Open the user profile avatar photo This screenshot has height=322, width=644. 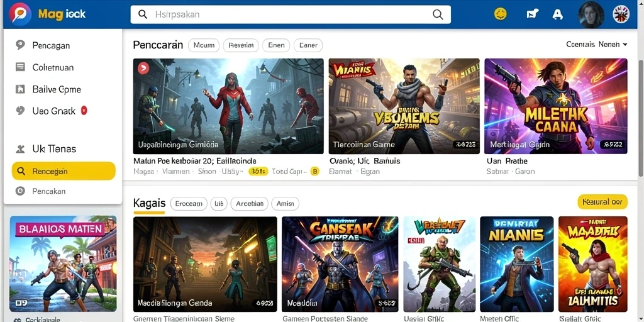click(x=591, y=14)
